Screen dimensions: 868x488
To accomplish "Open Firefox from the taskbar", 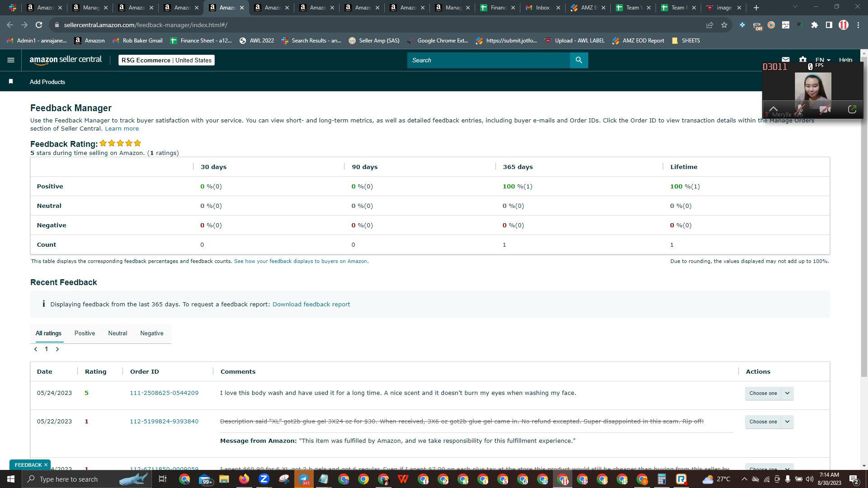I will click(x=244, y=479).
